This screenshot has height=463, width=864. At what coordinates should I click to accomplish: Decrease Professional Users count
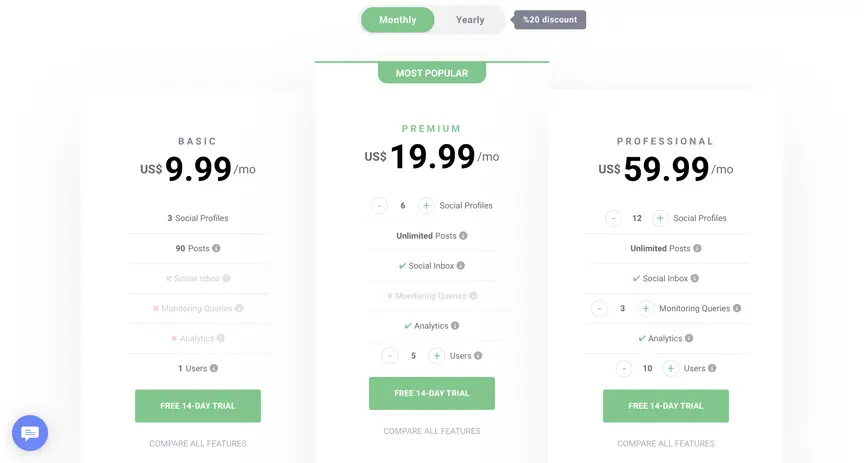click(624, 368)
